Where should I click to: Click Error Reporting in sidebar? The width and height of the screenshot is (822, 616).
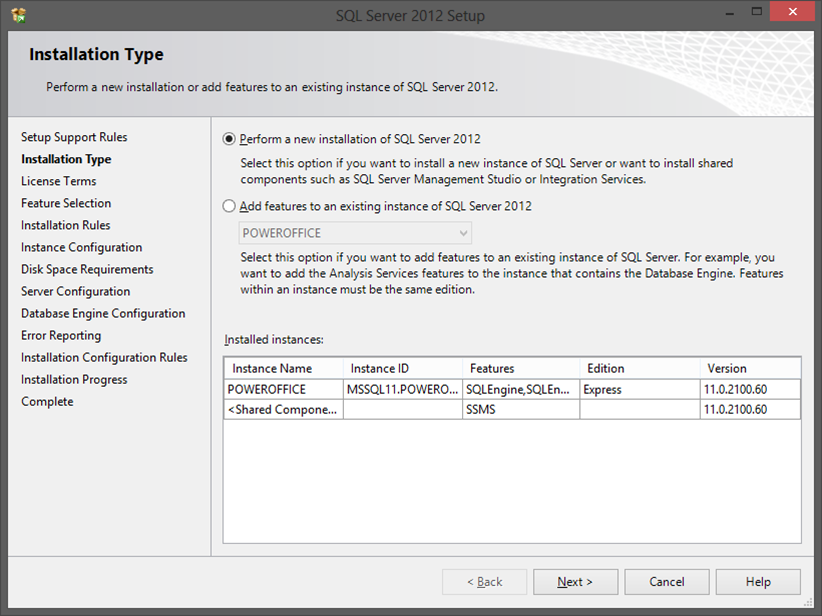pos(61,335)
